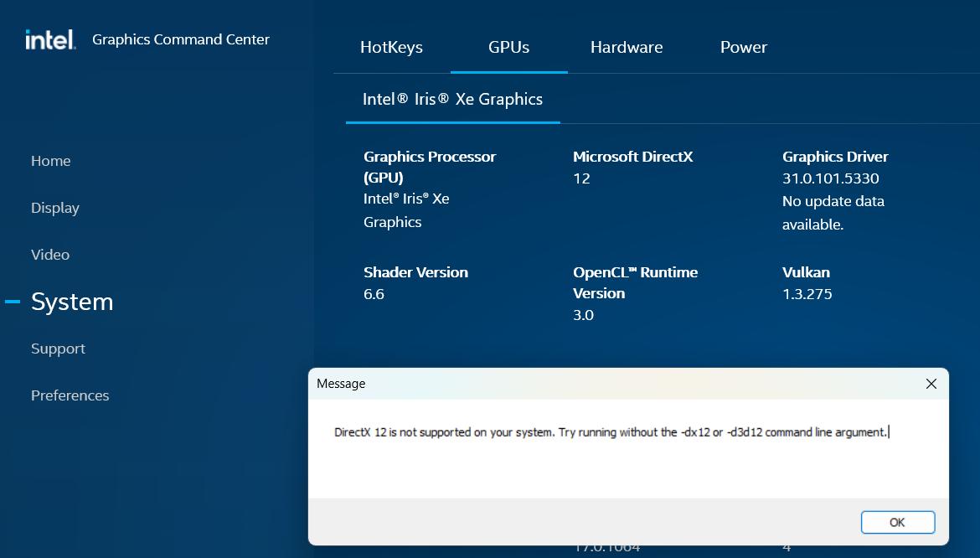Click the Microsoft DirectX heading

click(x=632, y=157)
